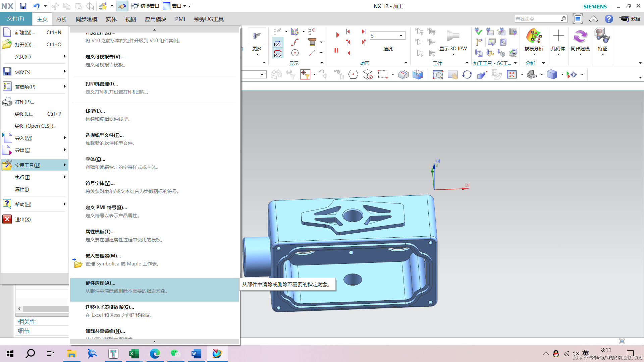Viewport: 644px width, 362px height.
Task: Click 退出(X) to exit NX
Action: [x=23, y=220]
